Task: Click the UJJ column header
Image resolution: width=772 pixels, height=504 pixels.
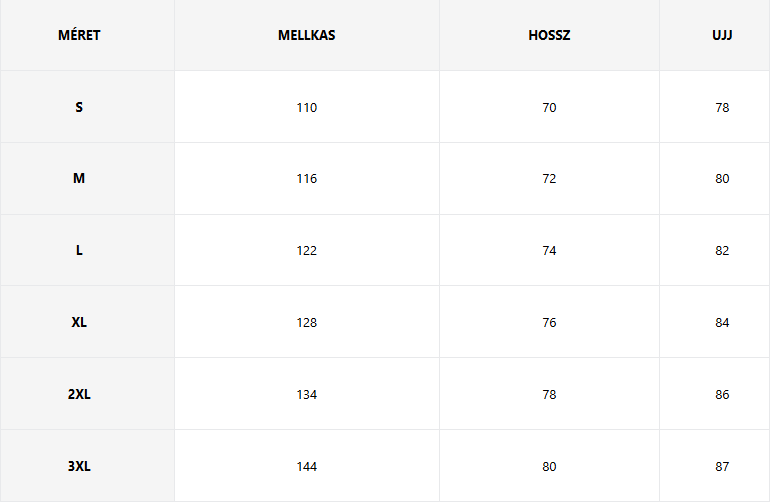Action: click(722, 35)
